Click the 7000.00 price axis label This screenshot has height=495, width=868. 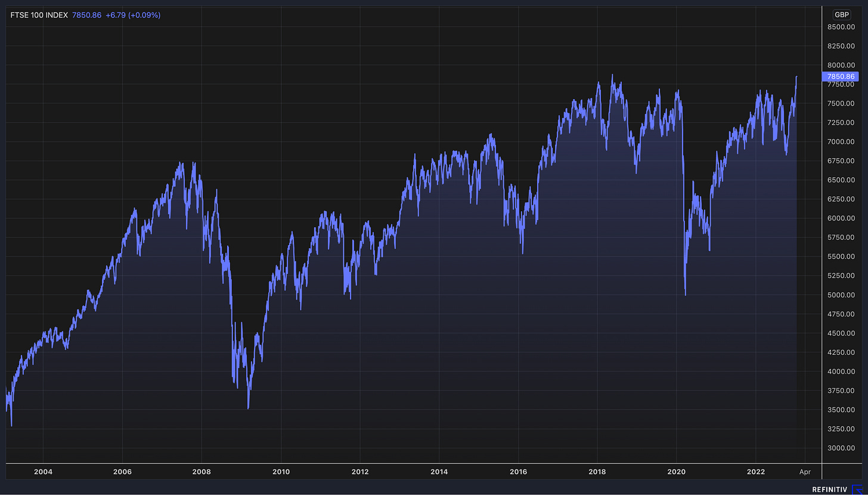click(841, 142)
